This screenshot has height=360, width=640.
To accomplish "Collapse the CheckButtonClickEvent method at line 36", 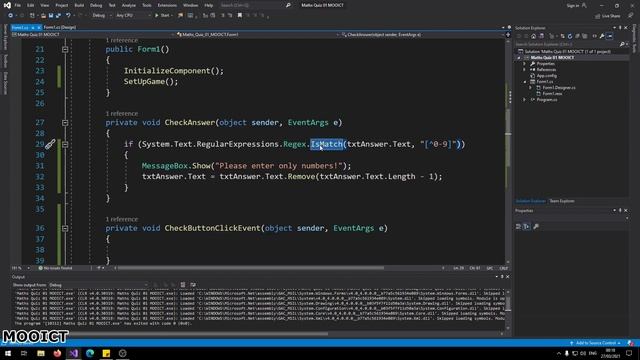I will click(x=65, y=228).
